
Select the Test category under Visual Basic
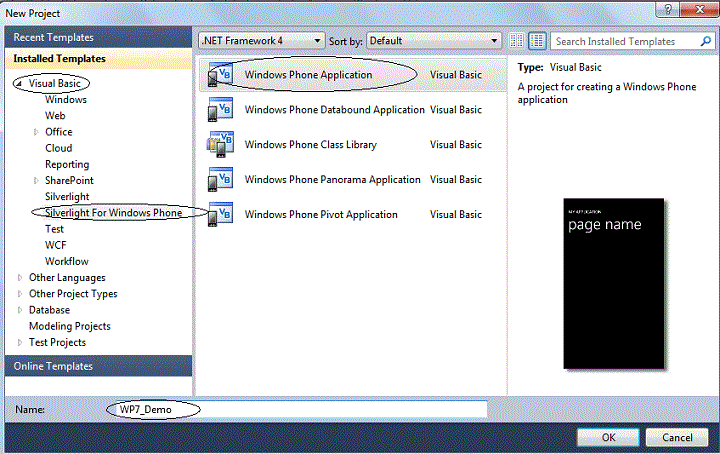click(x=54, y=229)
